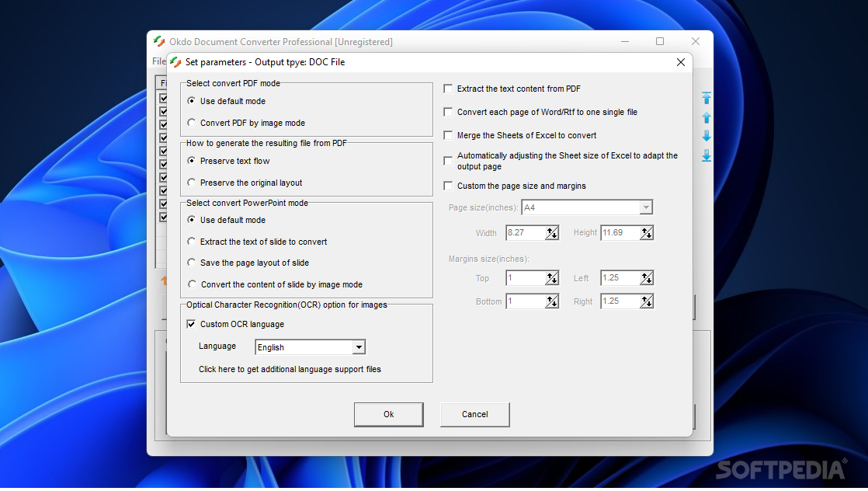Click the Left margin field 1.25
This screenshot has height=491, width=868.
pyautogui.click(x=620, y=278)
